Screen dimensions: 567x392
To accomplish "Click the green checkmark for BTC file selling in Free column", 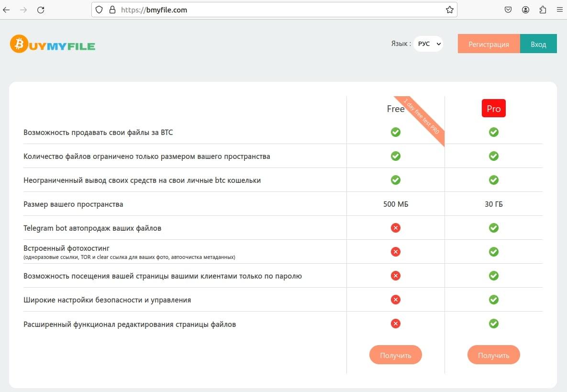I will 395,132.
